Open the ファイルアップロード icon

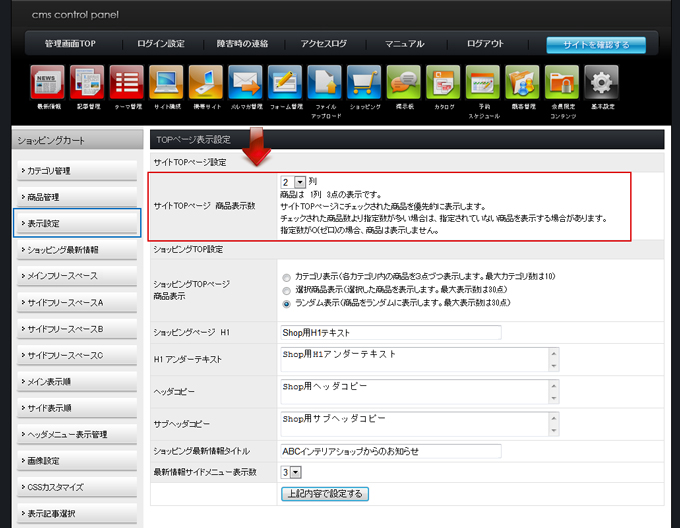(x=324, y=82)
